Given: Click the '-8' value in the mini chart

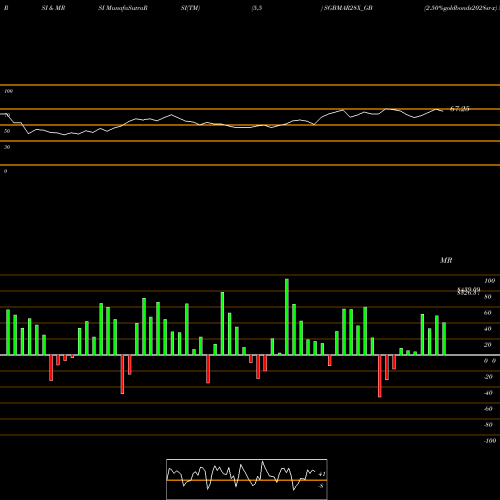Looking at the screenshot, I should tap(321, 486).
